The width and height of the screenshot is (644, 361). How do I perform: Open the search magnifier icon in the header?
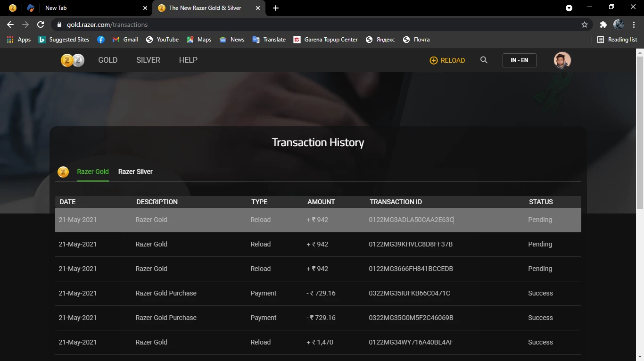tap(484, 60)
